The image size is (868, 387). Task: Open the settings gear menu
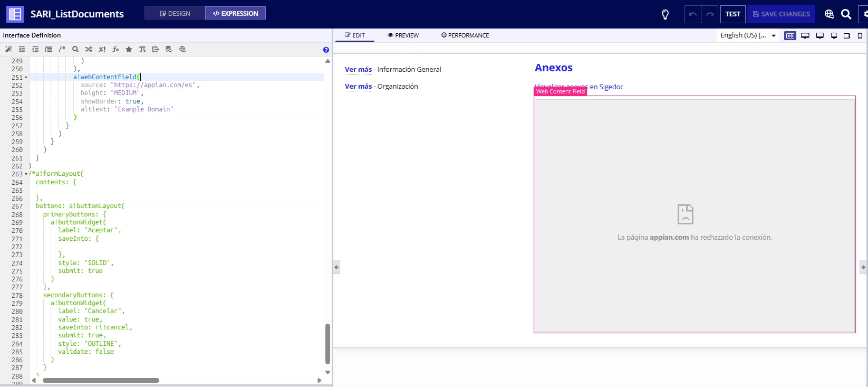point(865,14)
